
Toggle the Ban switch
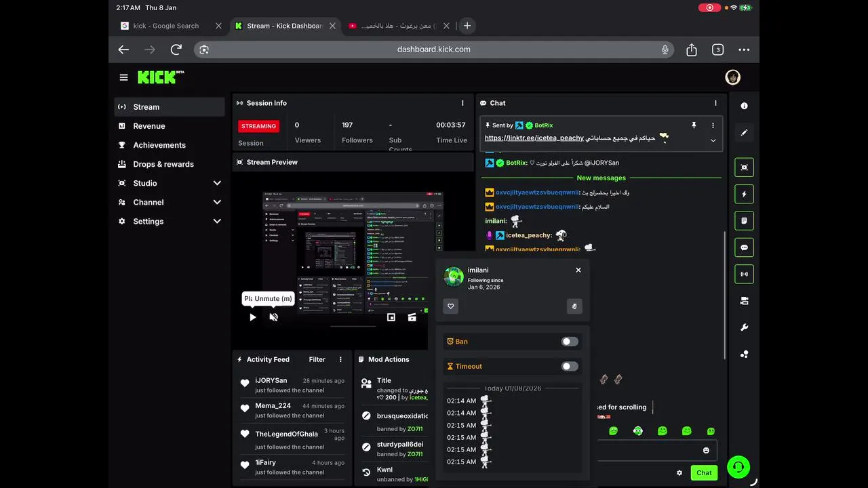point(570,342)
